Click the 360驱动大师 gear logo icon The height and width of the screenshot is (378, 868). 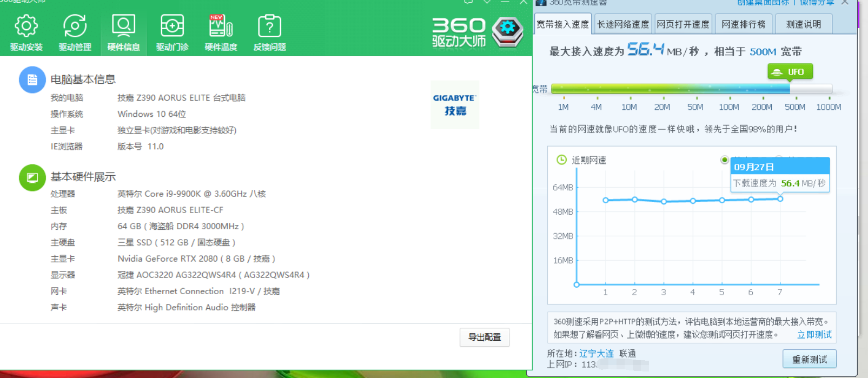tap(507, 31)
